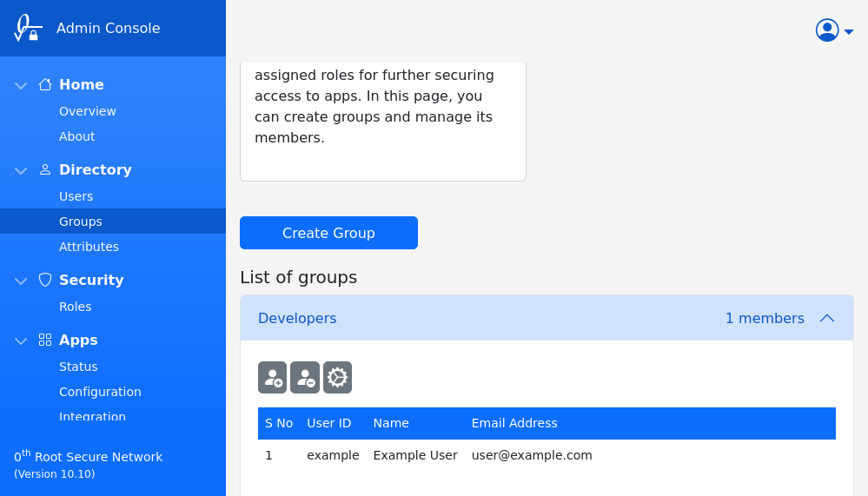Go to Attributes in the sidebar

click(89, 247)
